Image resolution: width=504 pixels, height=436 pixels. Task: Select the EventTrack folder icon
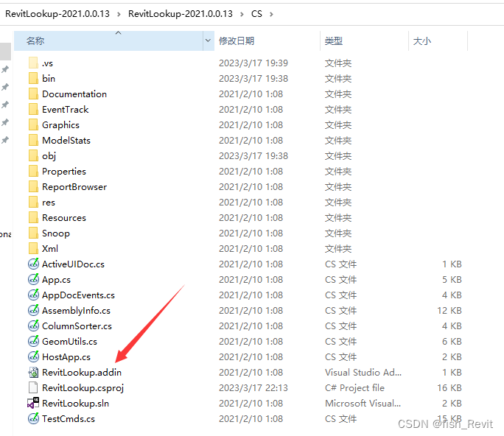pyautogui.click(x=33, y=109)
